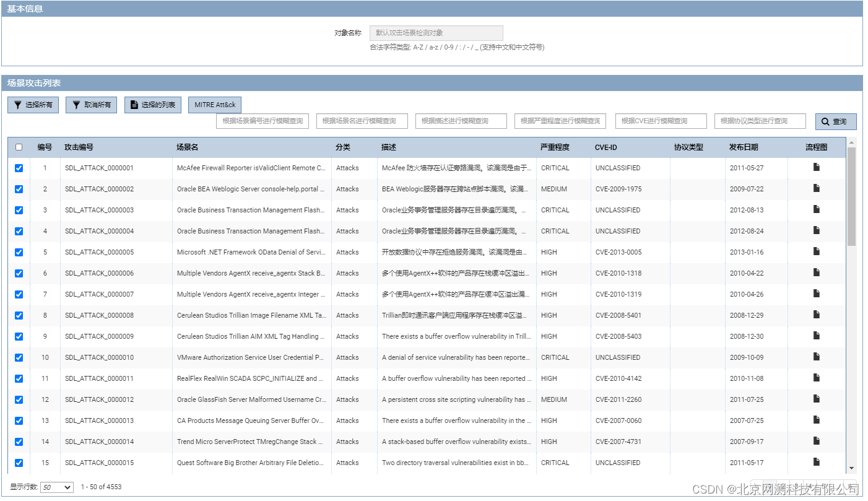Focus the 根据描述进行模糊查询 filter field

[x=461, y=121]
